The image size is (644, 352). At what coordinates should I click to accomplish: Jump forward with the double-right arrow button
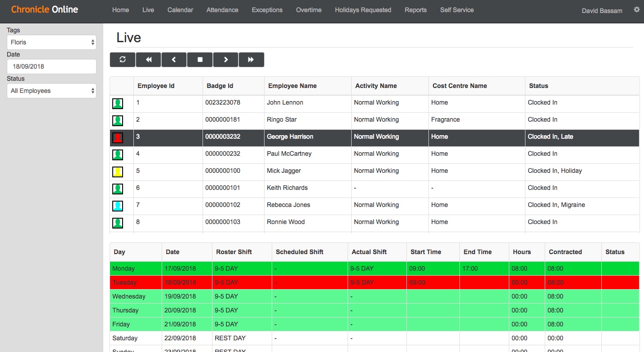(251, 60)
